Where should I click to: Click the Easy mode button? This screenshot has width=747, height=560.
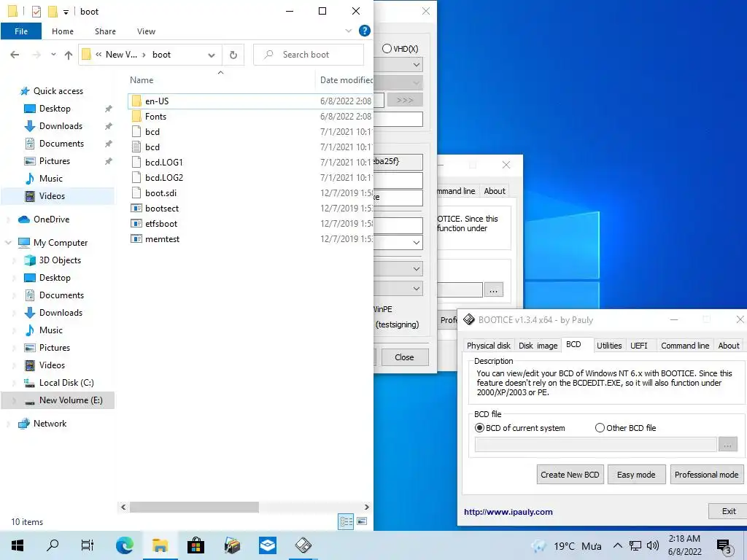point(636,474)
